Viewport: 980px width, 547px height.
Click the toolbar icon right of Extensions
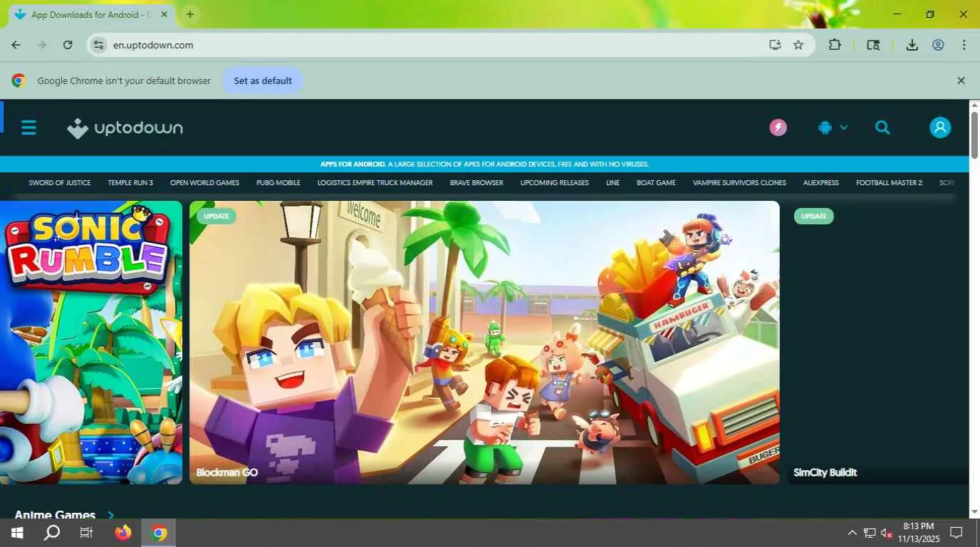873,45
